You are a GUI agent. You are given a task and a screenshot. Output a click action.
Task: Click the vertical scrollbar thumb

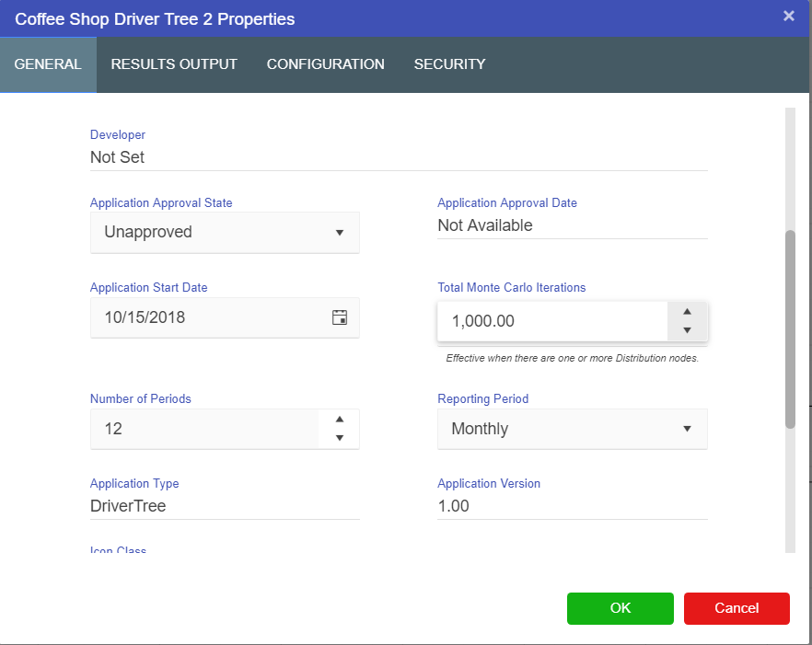[790, 328]
